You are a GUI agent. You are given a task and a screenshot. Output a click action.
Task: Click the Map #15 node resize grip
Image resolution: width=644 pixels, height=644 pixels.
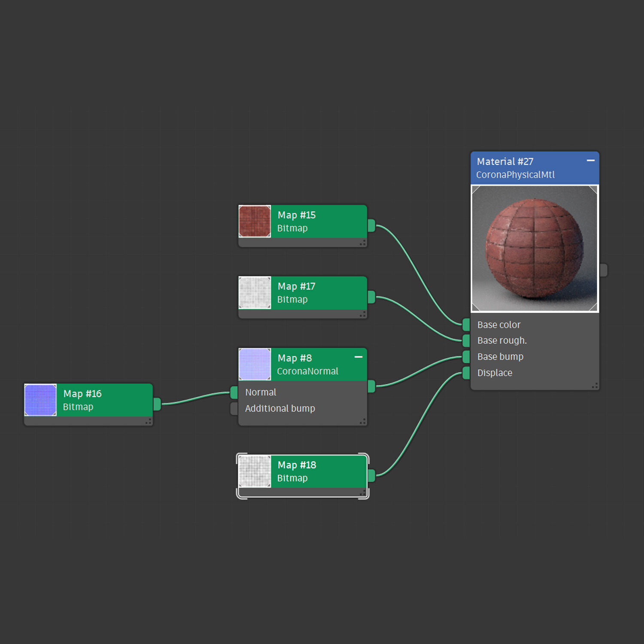(x=363, y=243)
